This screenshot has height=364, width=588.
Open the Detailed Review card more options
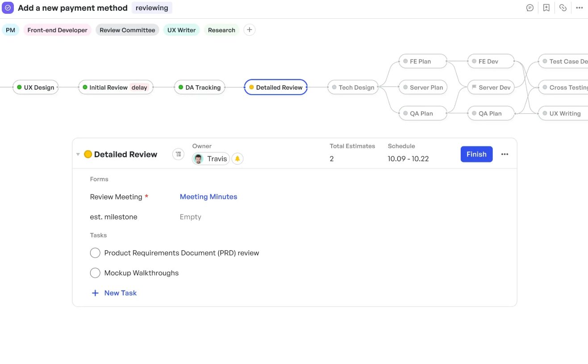(505, 154)
